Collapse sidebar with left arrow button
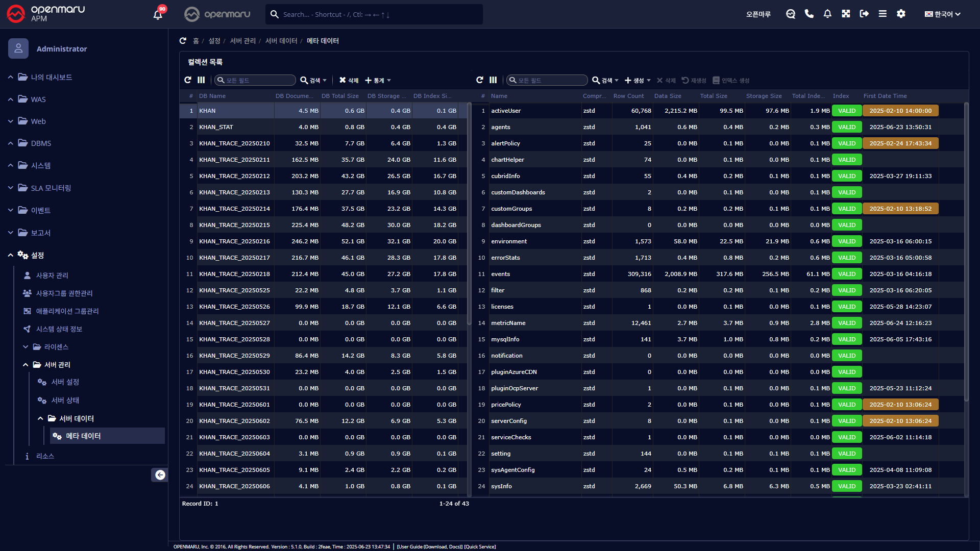The height and width of the screenshot is (551, 980). coord(160,475)
